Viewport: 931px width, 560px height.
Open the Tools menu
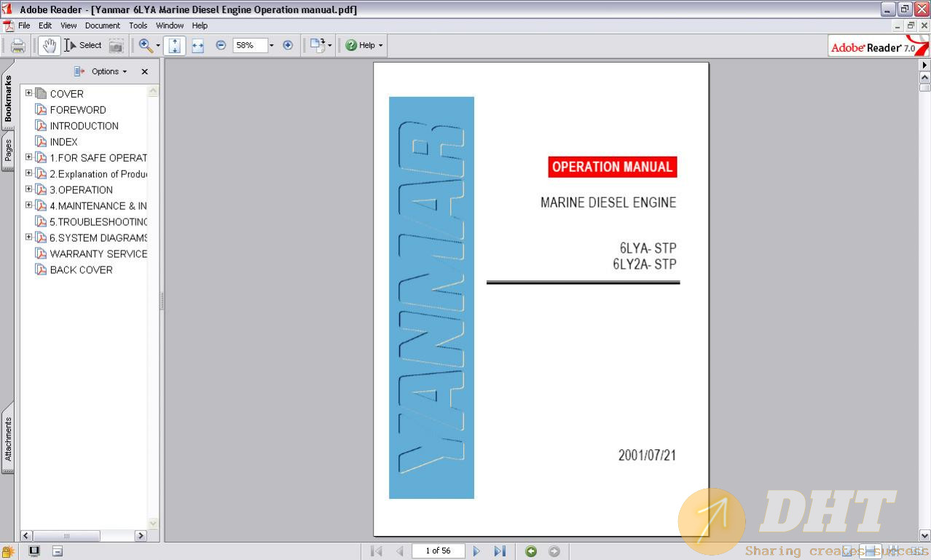138,25
